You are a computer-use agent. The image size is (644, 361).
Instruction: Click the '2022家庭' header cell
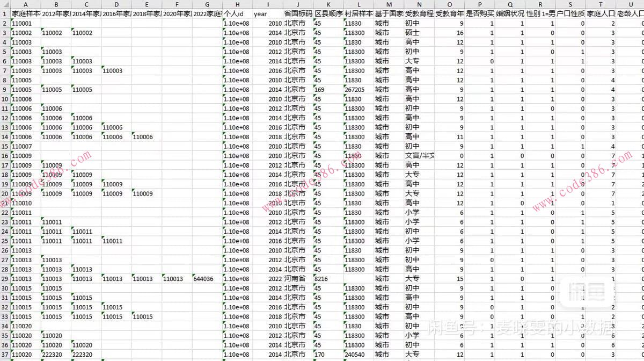(207, 13)
